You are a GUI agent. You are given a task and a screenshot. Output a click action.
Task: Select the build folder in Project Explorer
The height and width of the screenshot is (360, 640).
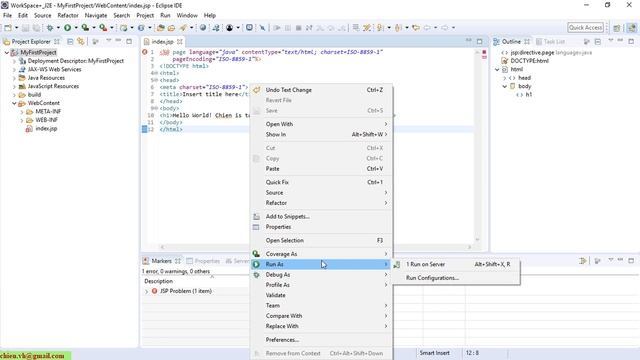point(34,95)
